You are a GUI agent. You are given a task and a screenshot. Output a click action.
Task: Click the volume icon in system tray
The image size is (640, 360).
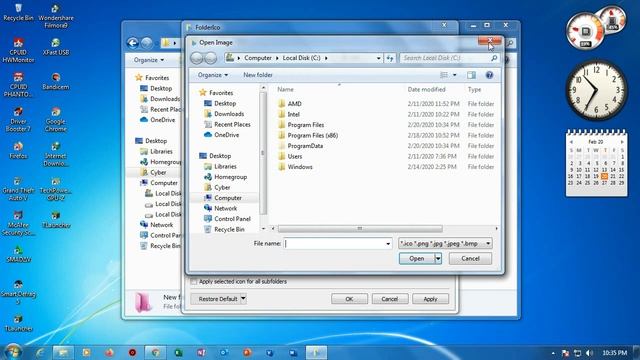(x=589, y=353)
